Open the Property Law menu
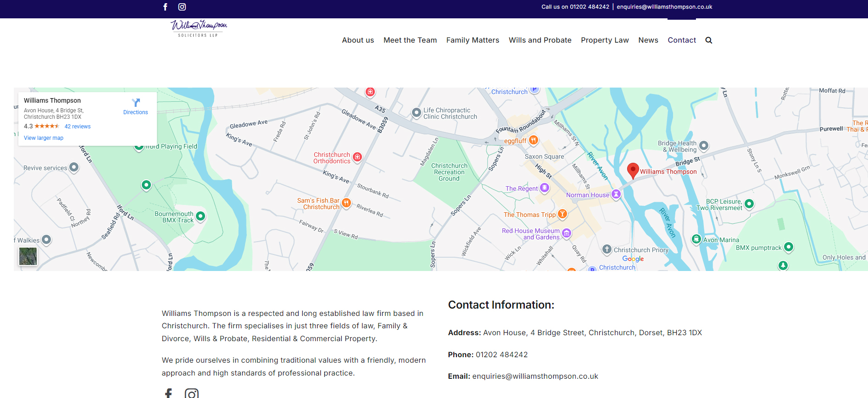The width and height of the screenshot is (868, 398). click(605, 40)
